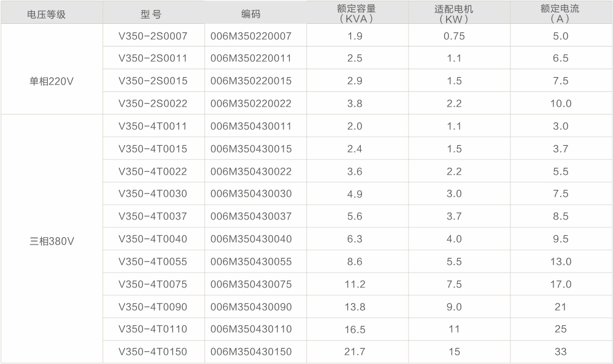Viewport: 613px width, 364px height.
Task: Select the 17.0 rated current cell
Action: (560, 284)
